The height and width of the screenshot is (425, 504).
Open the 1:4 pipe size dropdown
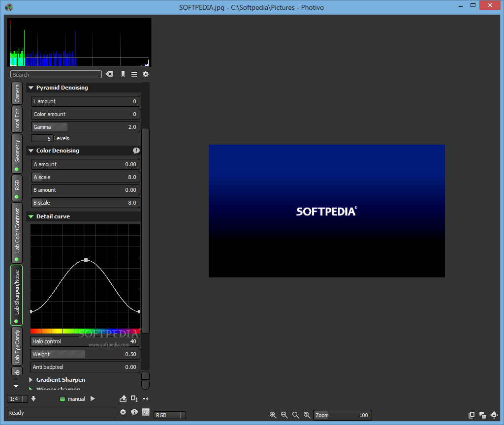[x=17, y=399]
